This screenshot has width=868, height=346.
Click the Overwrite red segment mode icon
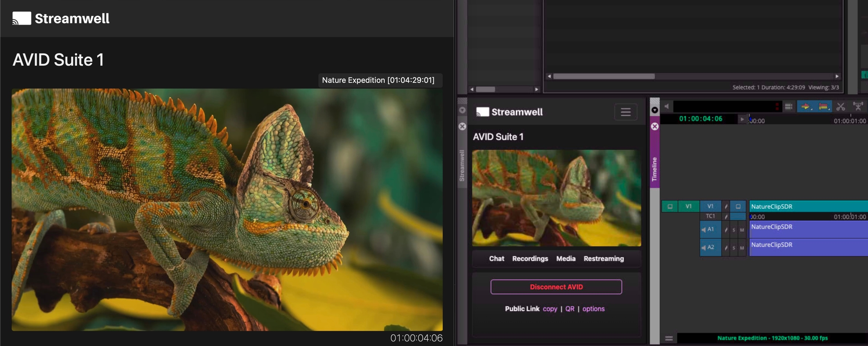(x=823, y=107)
